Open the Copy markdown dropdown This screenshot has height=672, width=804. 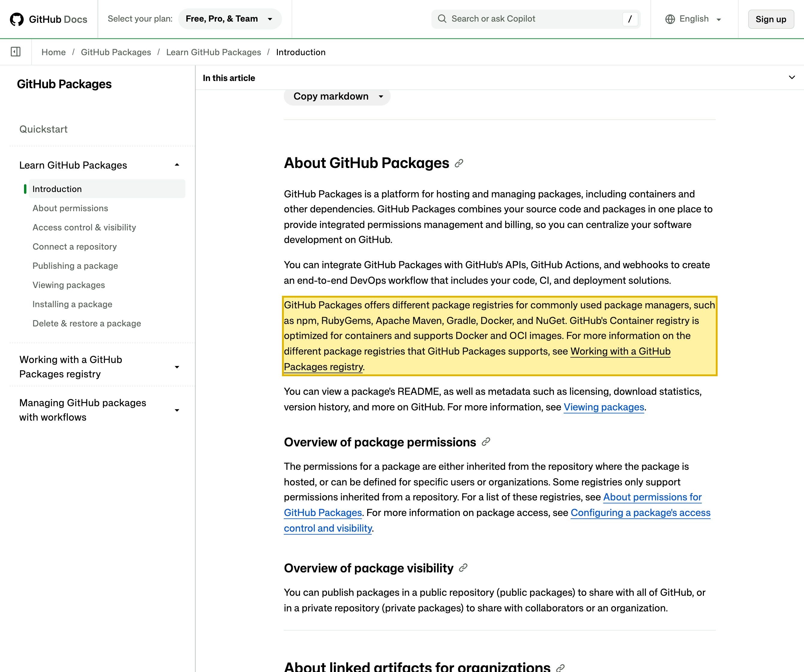(x=337, y=97)
